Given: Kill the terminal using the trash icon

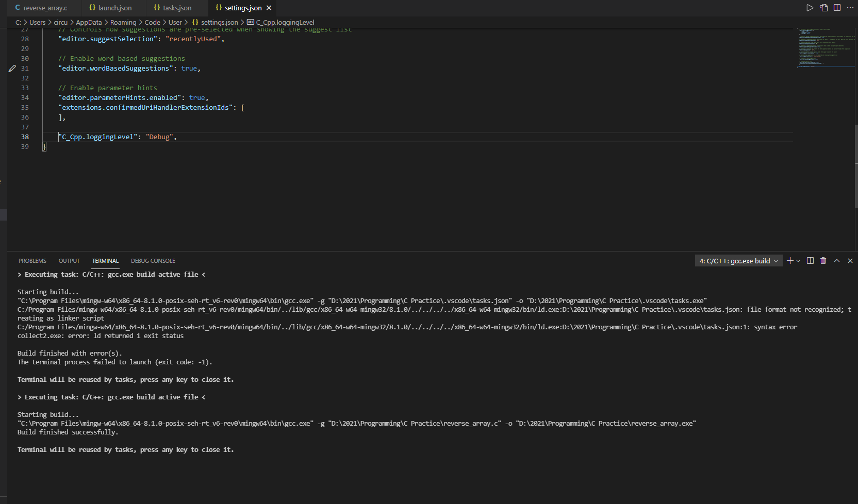Looking at the screenshot, I should 823,261.
